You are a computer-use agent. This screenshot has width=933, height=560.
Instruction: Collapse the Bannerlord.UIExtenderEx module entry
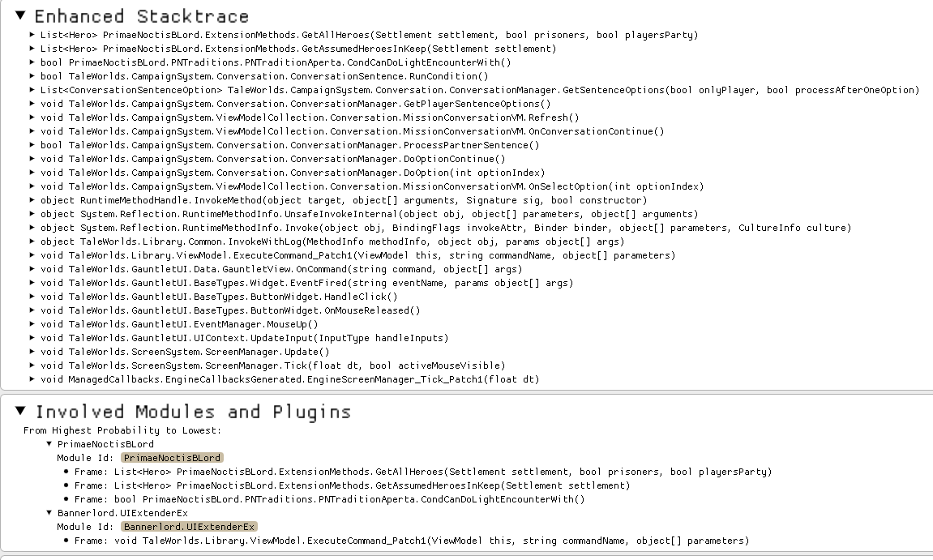click(49, 513)
